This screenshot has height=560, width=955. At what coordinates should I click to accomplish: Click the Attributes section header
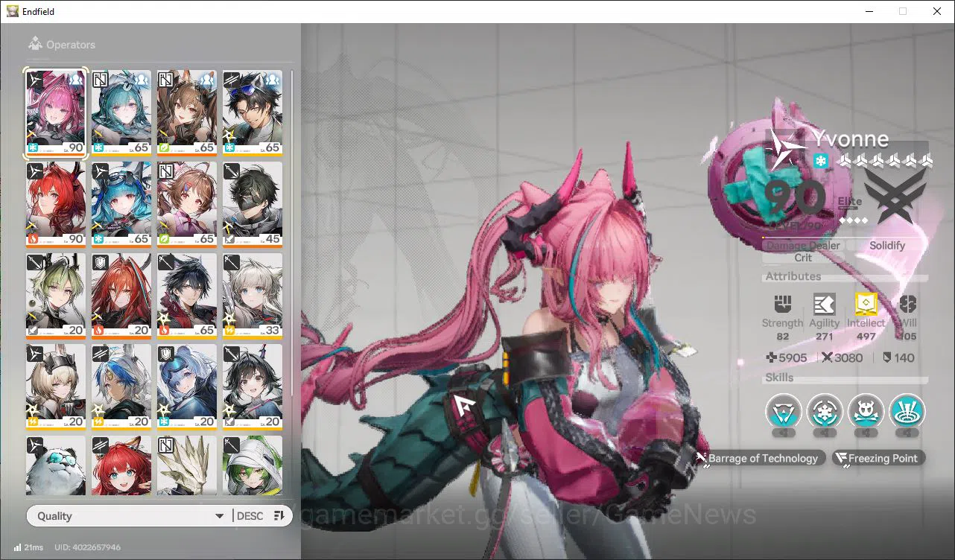pos(793,276)
